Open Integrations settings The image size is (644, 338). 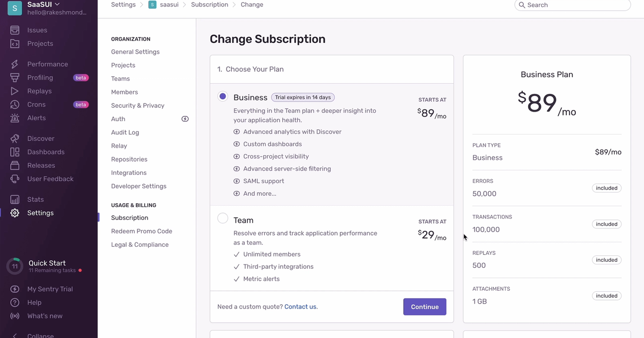[x=129, y=173]
